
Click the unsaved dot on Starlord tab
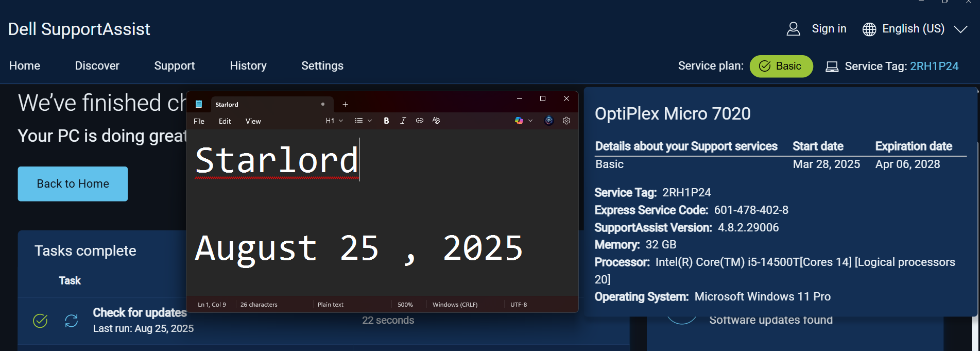coord(323,104)
